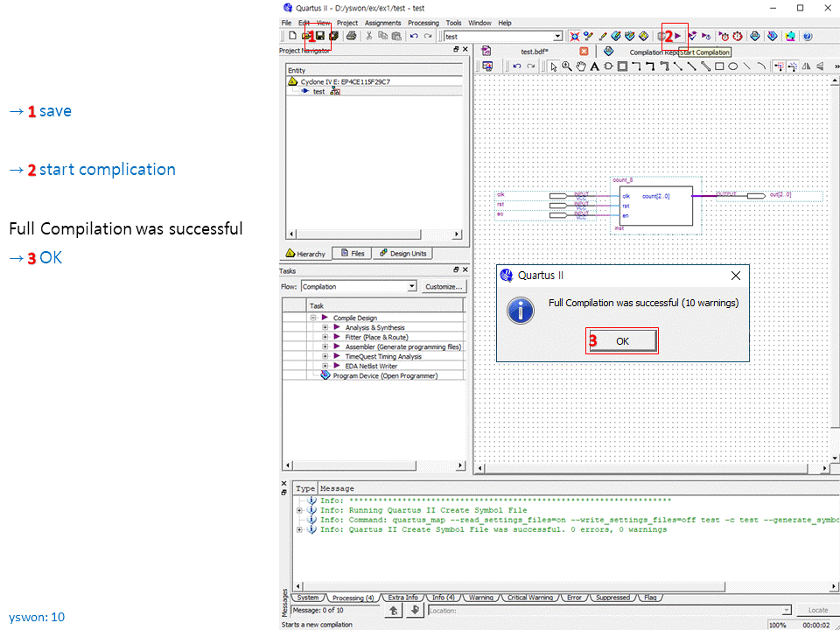The image size is (840, 630).
Task: Select the Zoom magnifier tool
Action: coord(566,66)
